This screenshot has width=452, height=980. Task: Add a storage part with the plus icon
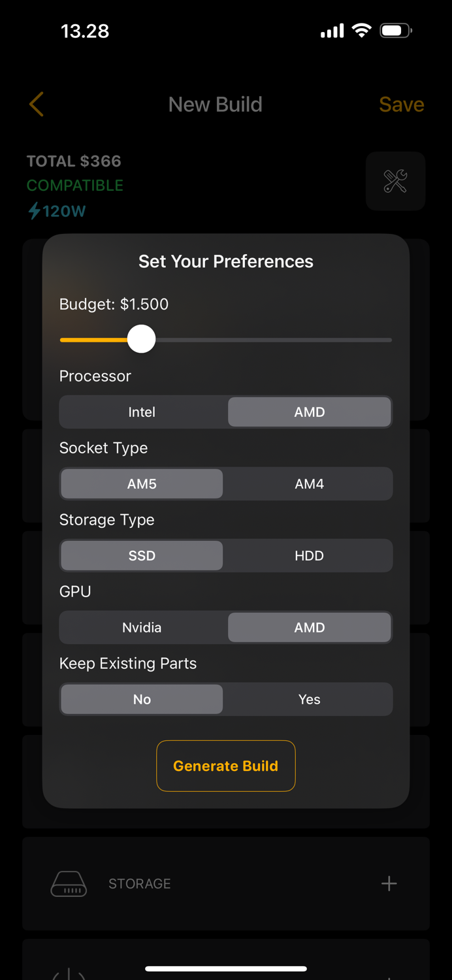[389, 883]
